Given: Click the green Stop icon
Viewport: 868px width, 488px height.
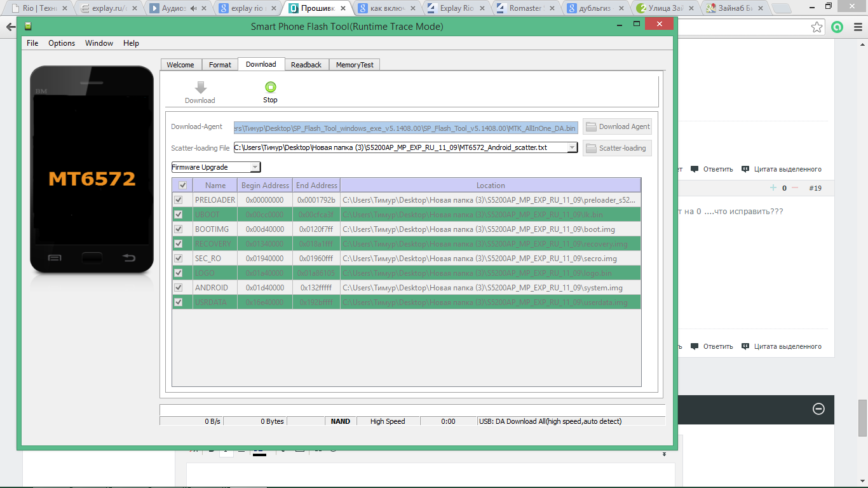Looking at the screenshot, I should 270,88.
